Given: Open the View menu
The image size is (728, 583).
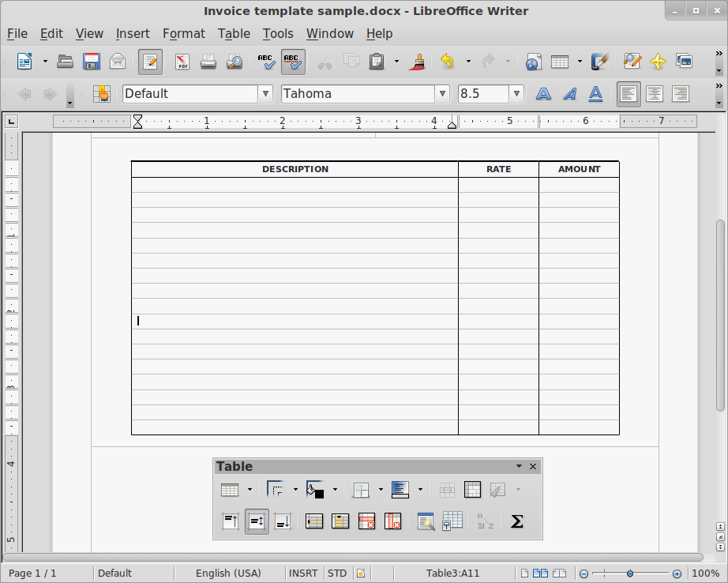Looking at the screenshot, I should 89,33.
